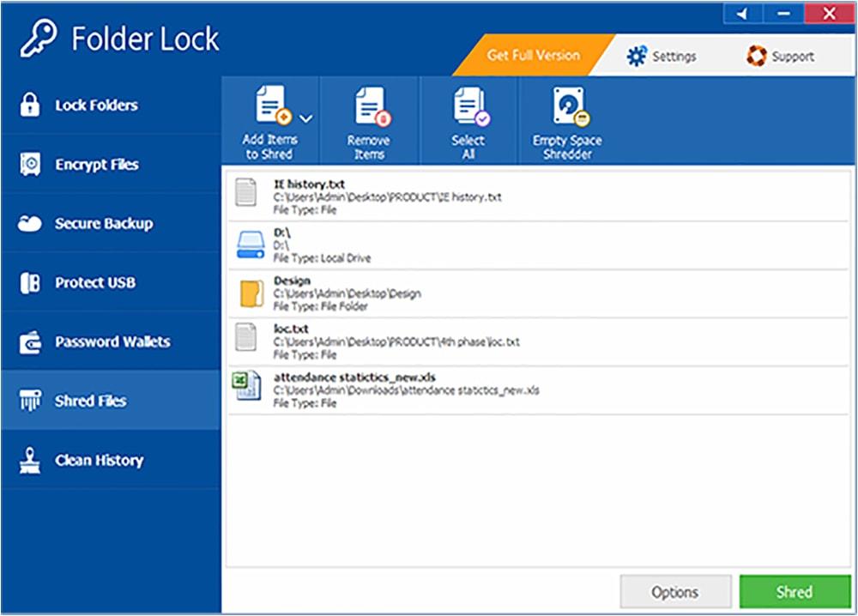Go to Encrypt Files section

click(x=111, y=164)
